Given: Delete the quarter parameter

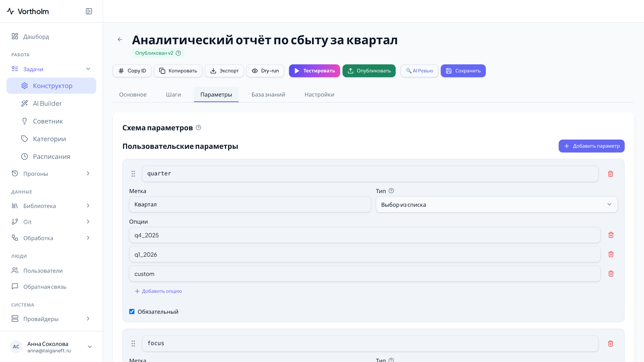Looking at the screenshot, I should click(611, 174).
